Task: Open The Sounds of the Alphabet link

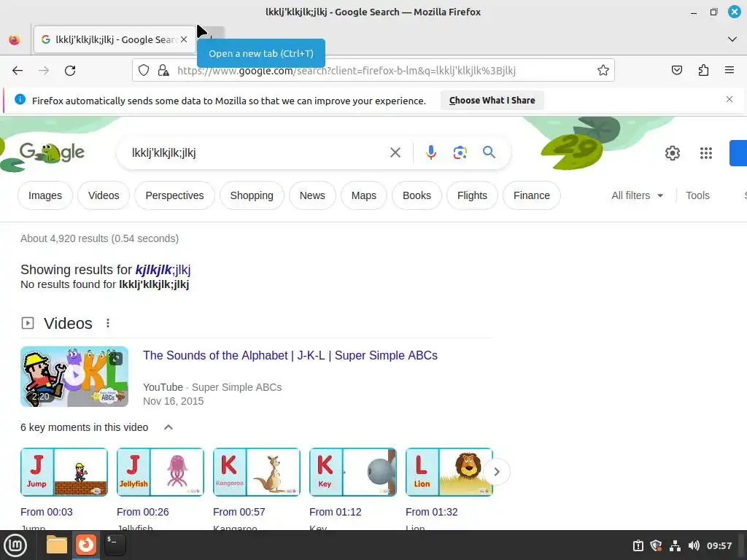Action: tap(290, 356)
